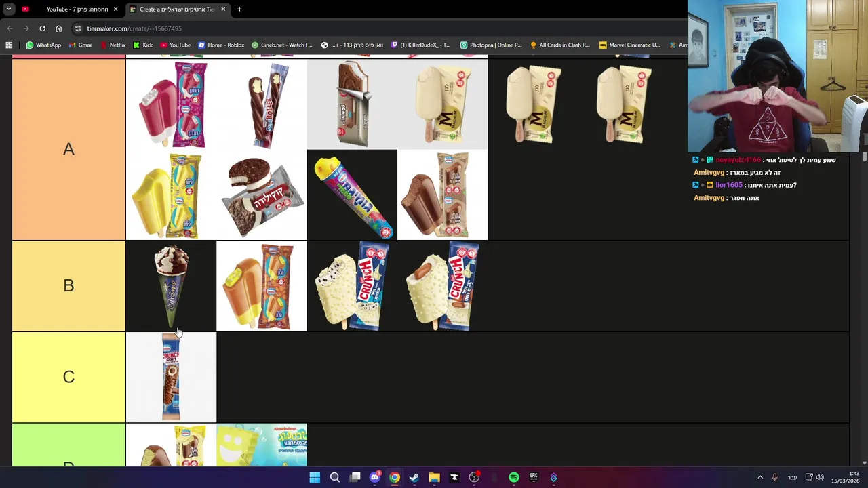Pick the orange popsicle in B tier
This screenshot has width=868, height=488.
262,286
